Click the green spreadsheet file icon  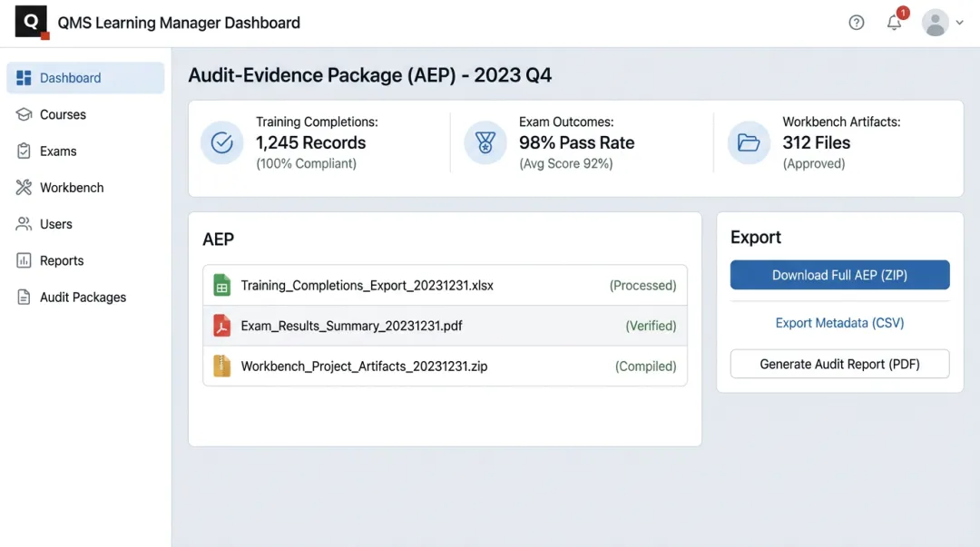click(222, 285)
